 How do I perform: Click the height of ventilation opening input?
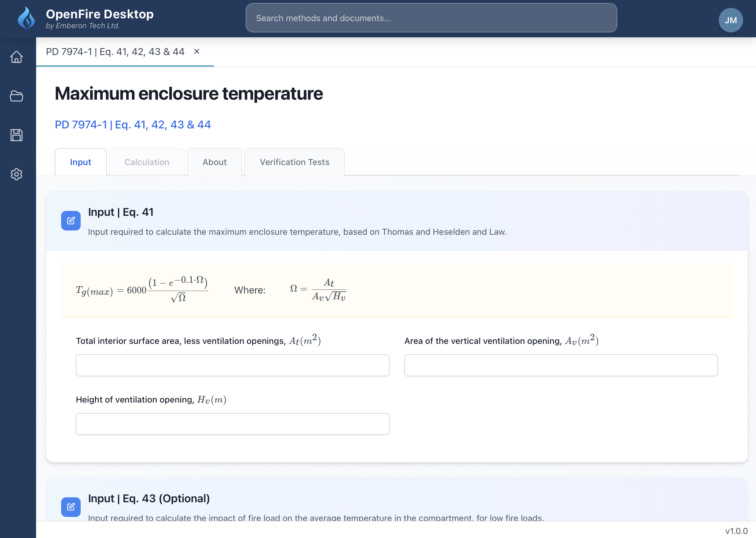tap(233, 424)
